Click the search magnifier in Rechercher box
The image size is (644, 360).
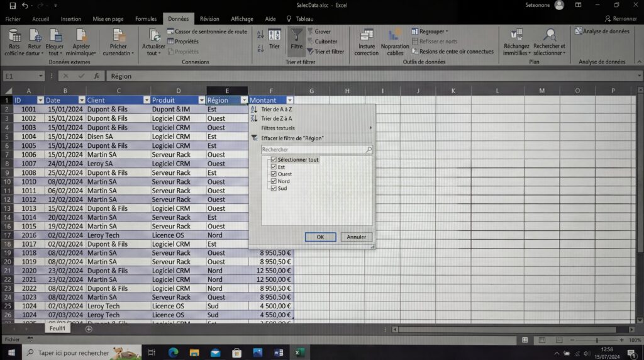click(369, 150)
